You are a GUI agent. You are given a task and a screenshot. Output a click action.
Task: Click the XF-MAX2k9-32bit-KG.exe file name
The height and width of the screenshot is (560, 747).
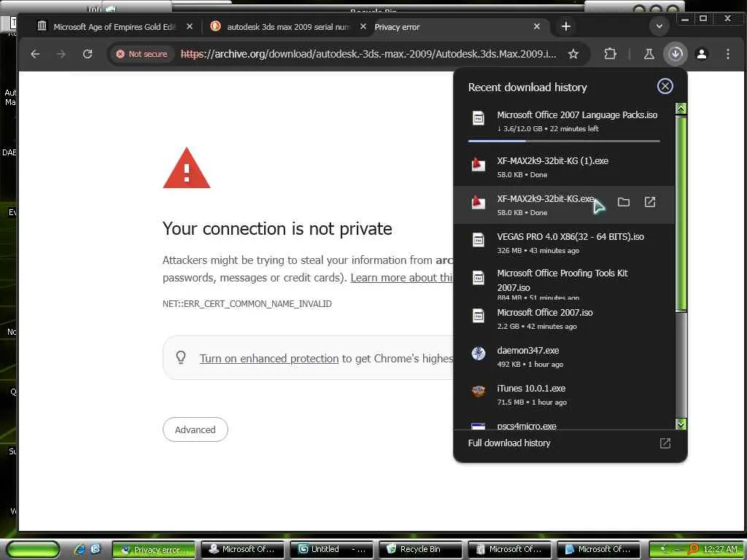[546, 199]
